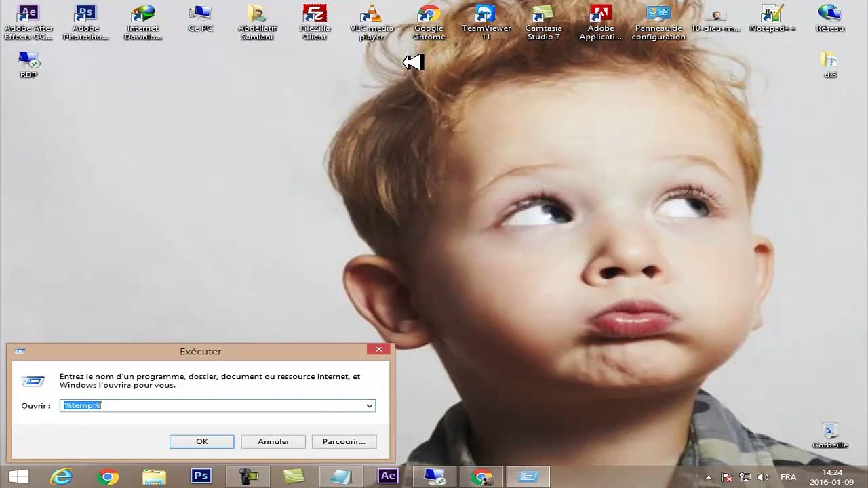Screen dimensions: 868x488
Task: Select the Camtasia Studio 7 shortcut
Action: click(543, 21)
